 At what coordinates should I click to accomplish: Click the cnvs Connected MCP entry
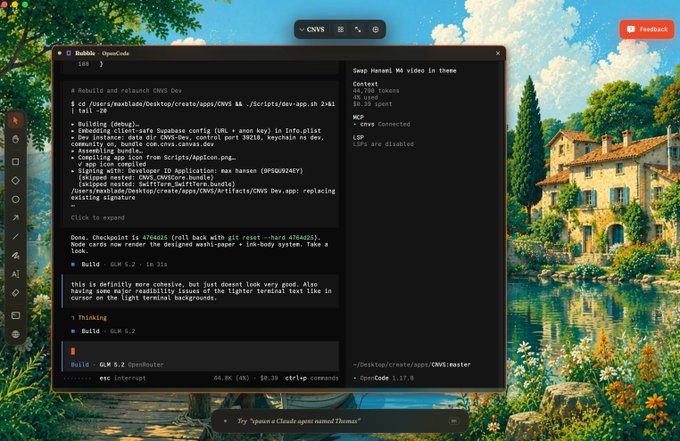tap(382, 124)
